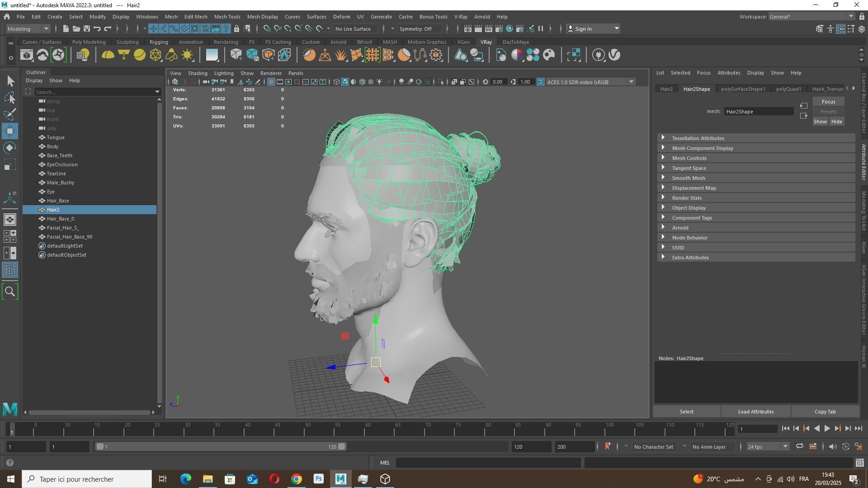Click the Focus button
The width and height of the screenshot is (868, 488).
pos(828,102)
